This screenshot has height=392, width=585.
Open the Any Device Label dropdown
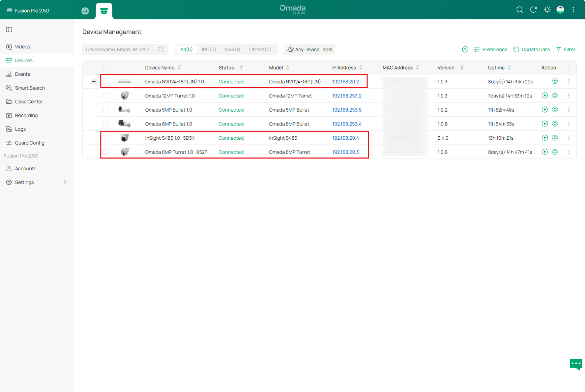coord(310,49)
